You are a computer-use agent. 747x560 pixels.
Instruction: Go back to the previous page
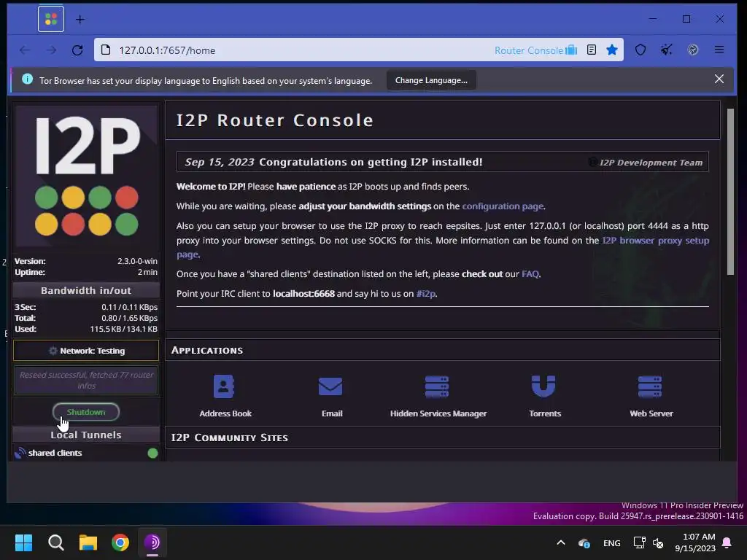(25, 50)
